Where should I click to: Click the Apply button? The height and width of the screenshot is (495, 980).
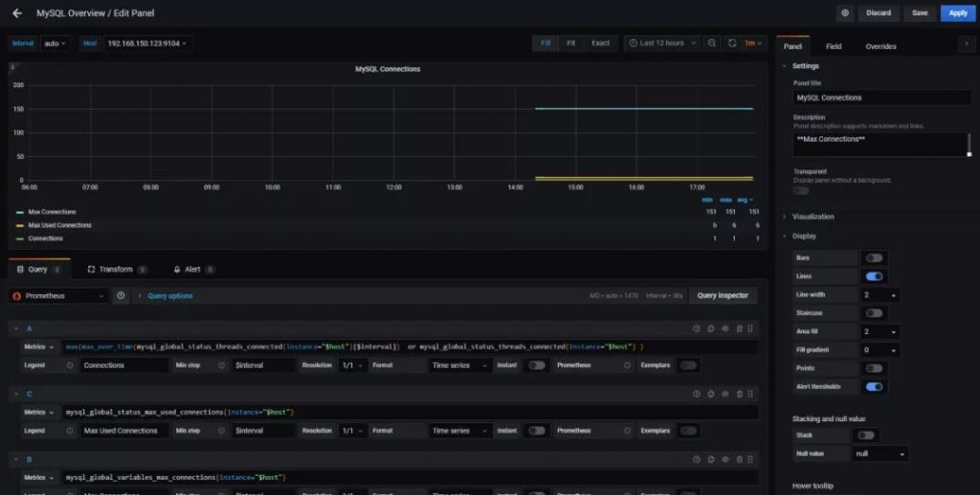point(957,13)
